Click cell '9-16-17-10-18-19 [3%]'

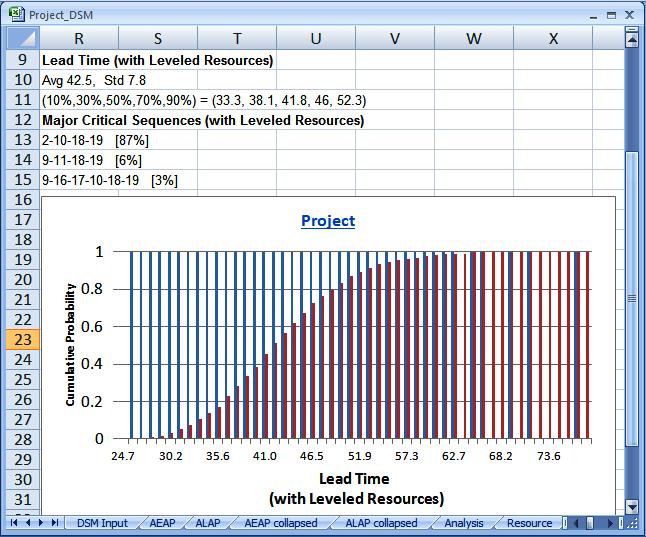pos(110,180)
